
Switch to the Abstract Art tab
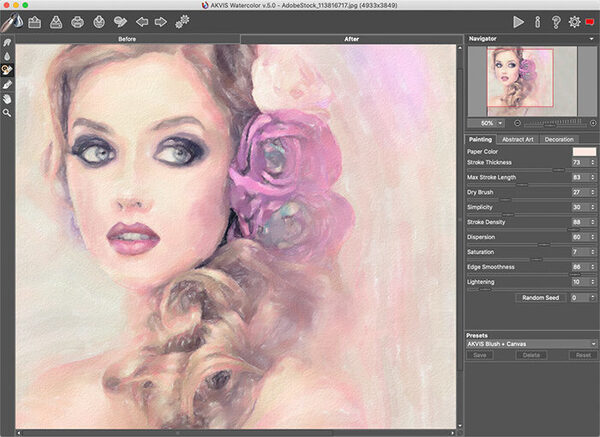tap(517, 139)
